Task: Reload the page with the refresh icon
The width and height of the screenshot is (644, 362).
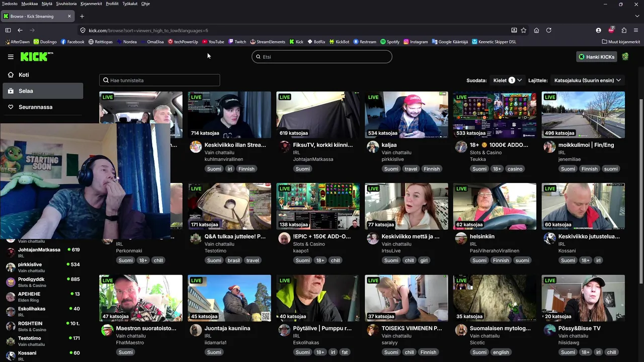Action: pos(549,30)
